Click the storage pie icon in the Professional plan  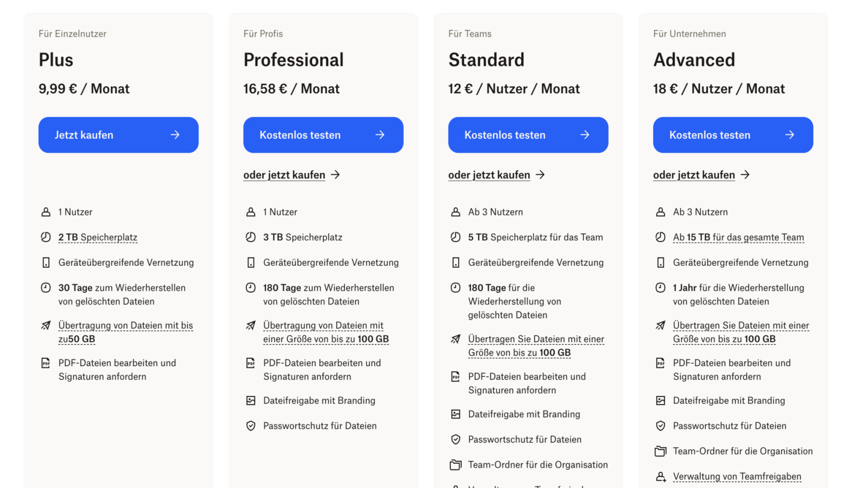251,237
